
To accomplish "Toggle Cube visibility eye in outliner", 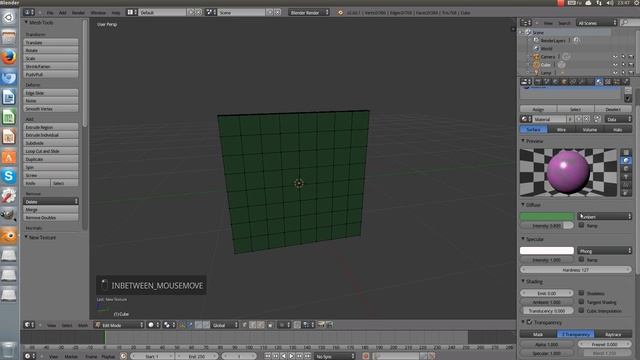I will tap(615, 64).
